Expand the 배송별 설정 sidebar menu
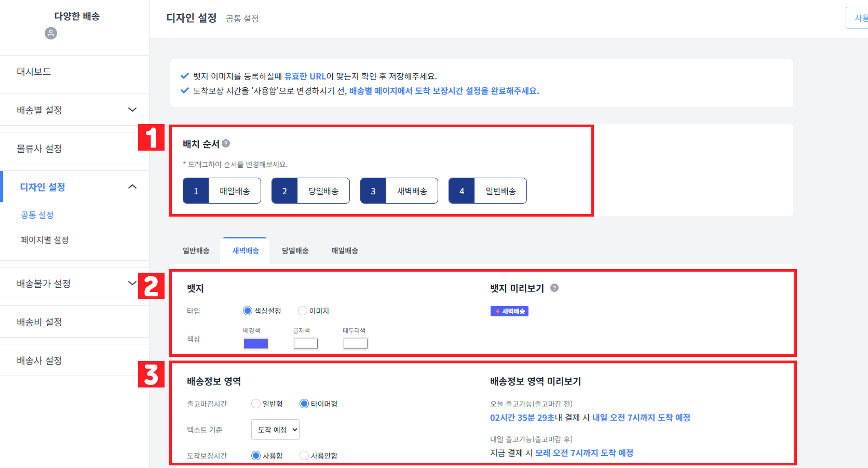Viewport: 868px width, 468px height. click(133, 110)
